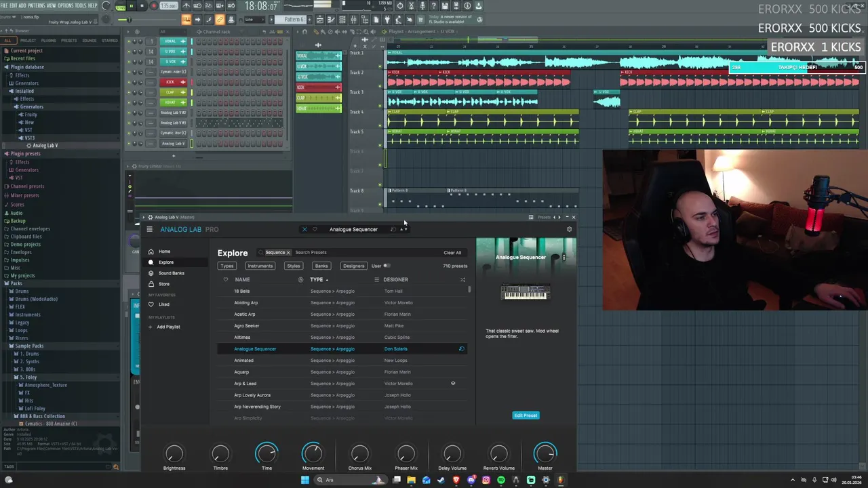Click the playlist magnet snap icon

pos(305,32)
